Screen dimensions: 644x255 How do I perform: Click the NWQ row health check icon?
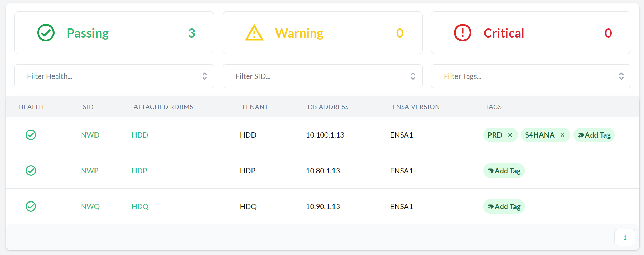[31, 206]
